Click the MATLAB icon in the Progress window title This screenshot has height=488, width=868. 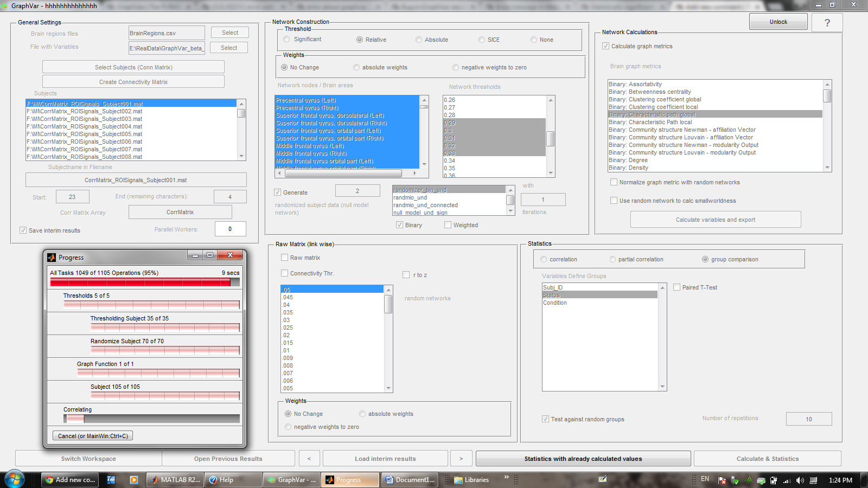point(52,258)
